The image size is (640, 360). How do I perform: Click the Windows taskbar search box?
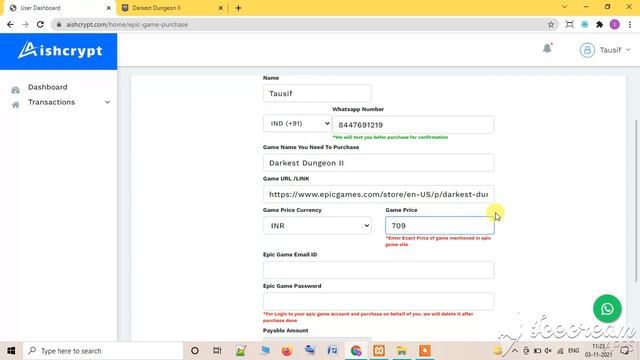103,351
